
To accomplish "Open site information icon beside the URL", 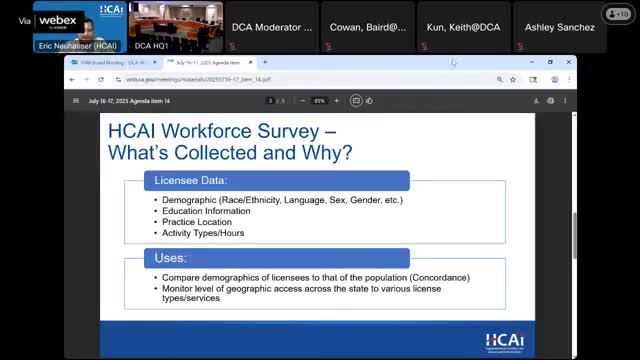I will [x=118, y=80].
